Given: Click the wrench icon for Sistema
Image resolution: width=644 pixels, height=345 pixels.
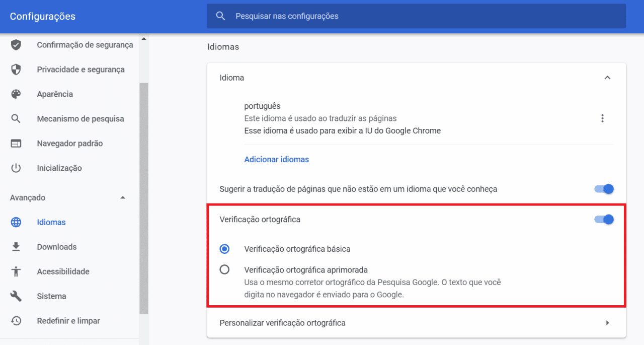Looking at the screenshot, I should click(16, 296).
